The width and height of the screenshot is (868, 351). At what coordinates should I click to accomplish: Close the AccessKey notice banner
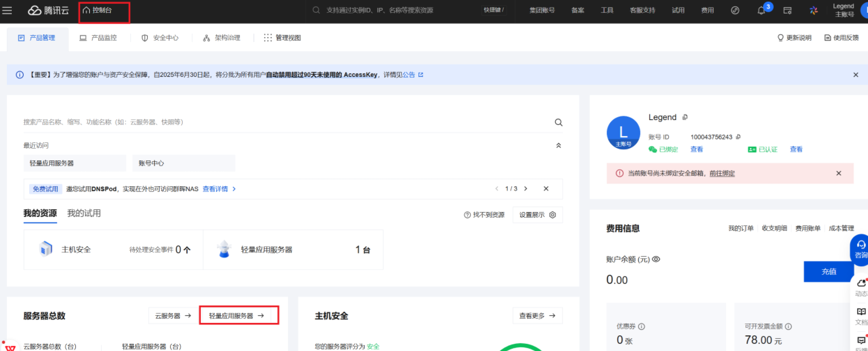856,75
